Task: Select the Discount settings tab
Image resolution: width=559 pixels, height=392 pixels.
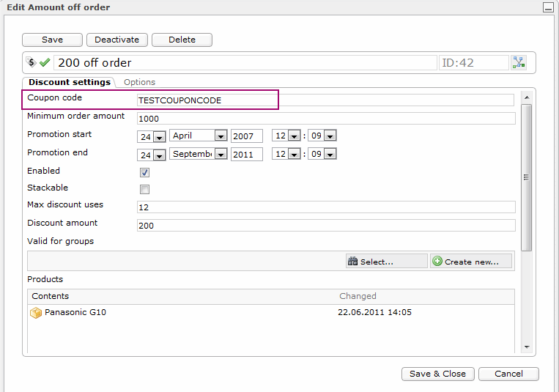Action: point(70,82)
